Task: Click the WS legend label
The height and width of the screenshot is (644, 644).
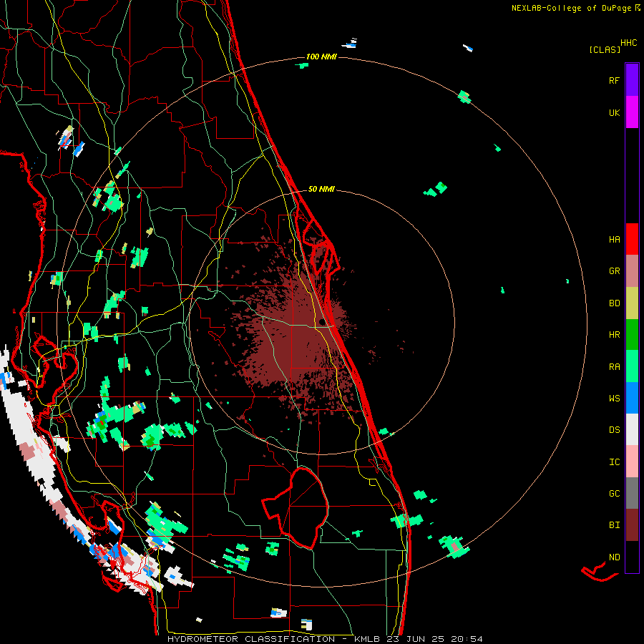Action: click(615, 399)
